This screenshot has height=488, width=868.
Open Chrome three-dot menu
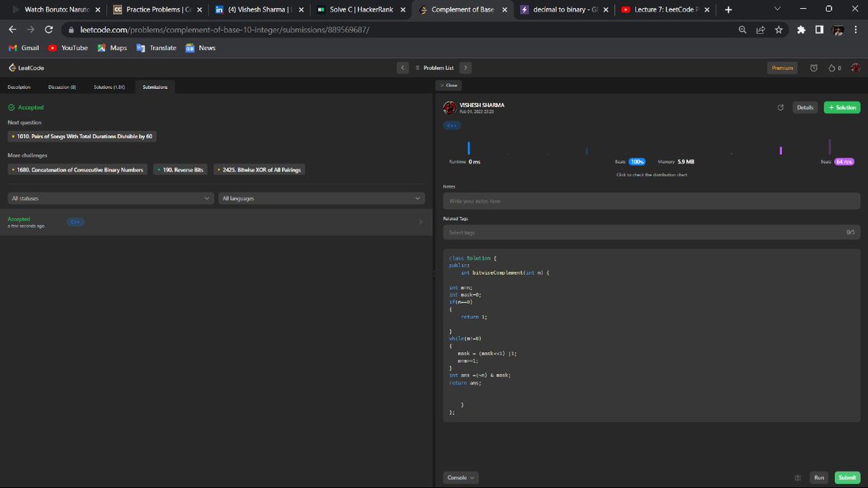tap(856, 30)
